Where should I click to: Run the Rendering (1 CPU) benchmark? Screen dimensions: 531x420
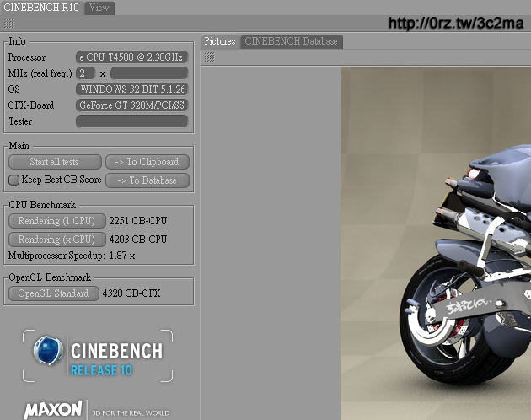57,221
